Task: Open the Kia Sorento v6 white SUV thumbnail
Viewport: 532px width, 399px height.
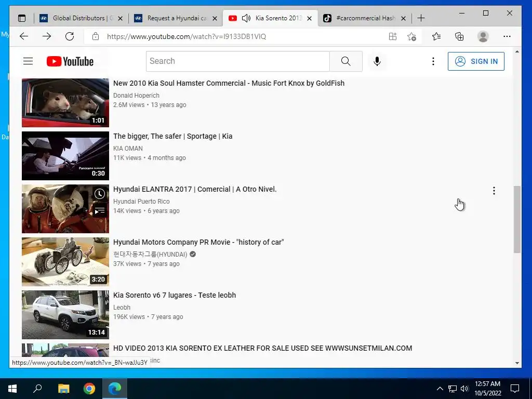Action: 65,314
